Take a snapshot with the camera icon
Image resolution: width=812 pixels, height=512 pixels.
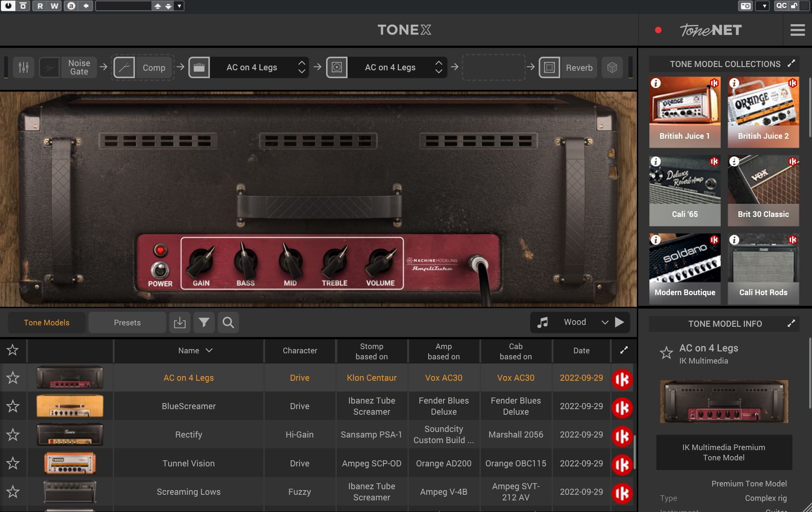point(745,6)
